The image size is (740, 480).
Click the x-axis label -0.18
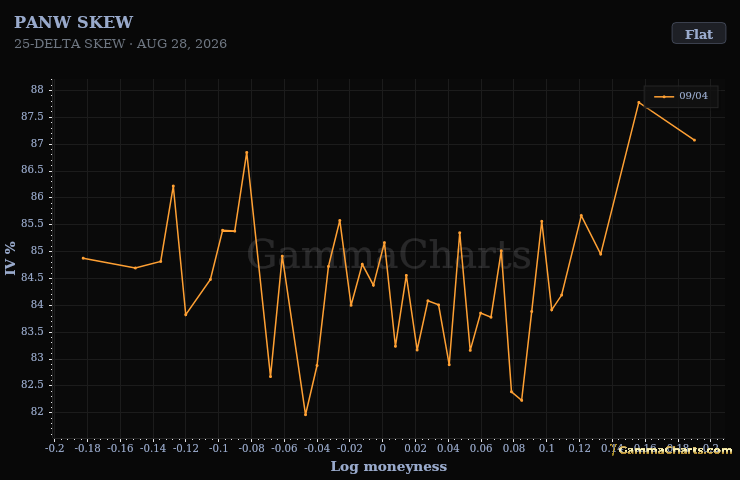(x=87, y=448)
